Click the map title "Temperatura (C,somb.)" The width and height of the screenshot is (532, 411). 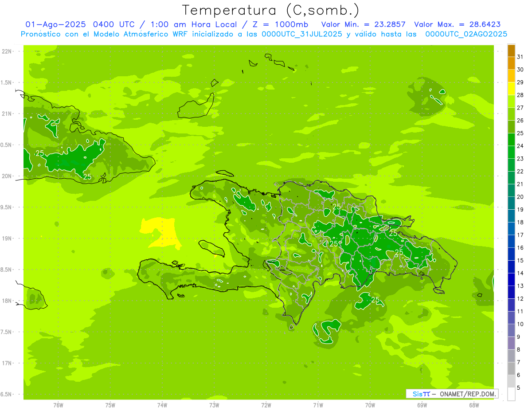coord(270,10)
